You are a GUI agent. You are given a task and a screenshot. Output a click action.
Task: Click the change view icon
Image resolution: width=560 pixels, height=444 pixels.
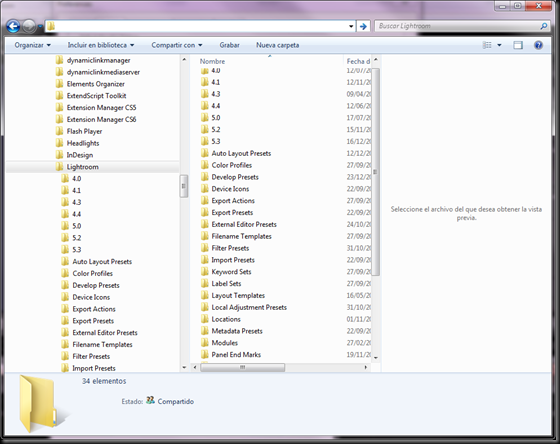coord(487,45)
